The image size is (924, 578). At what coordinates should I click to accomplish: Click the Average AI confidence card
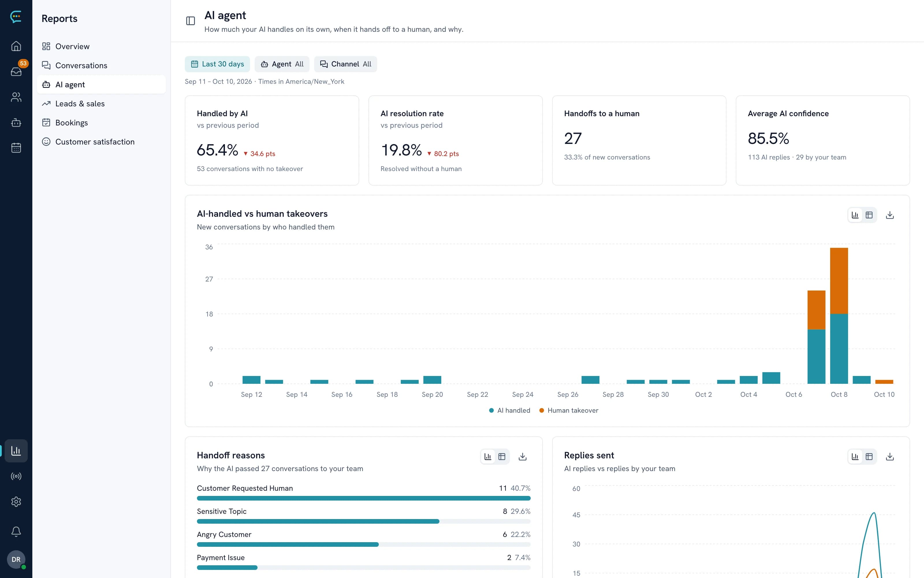tap(822, 140)
